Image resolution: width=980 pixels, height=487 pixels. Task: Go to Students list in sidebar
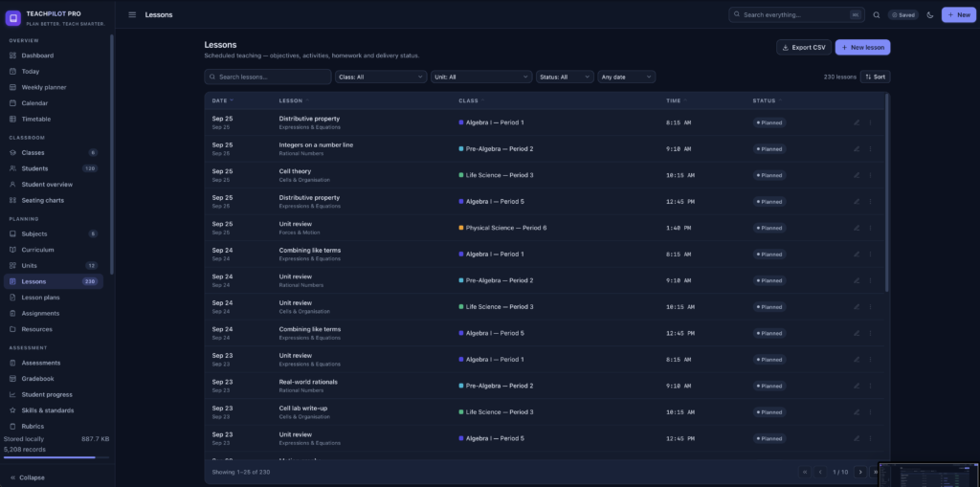[54, 168]
